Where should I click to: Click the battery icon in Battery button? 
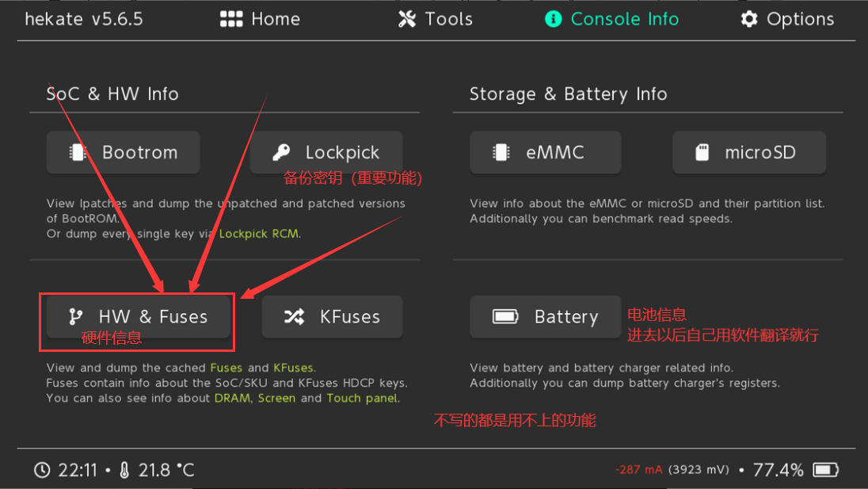pyautogui.click(x=505, y=317)
